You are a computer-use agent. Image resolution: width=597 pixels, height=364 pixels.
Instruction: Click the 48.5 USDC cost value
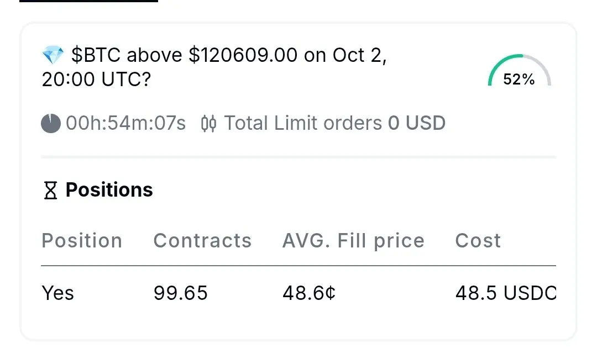(505, 293)
